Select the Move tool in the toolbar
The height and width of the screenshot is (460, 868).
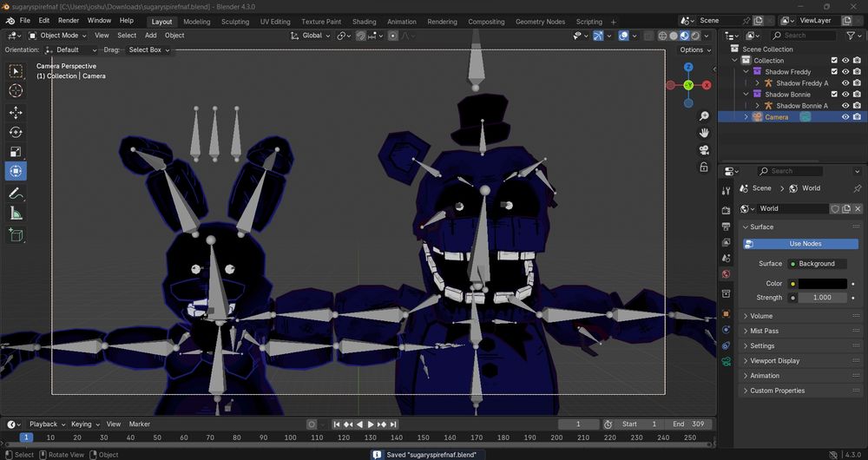click(16, 112)
